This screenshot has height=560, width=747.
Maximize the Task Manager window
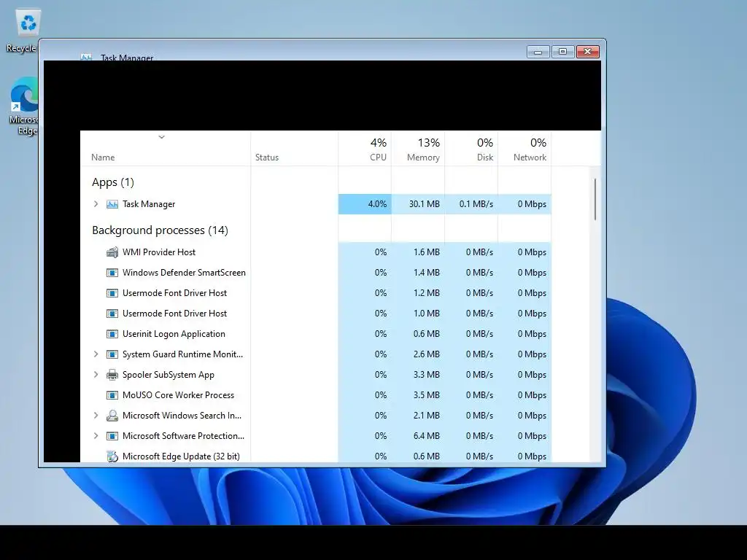click(x=562, y=52)
